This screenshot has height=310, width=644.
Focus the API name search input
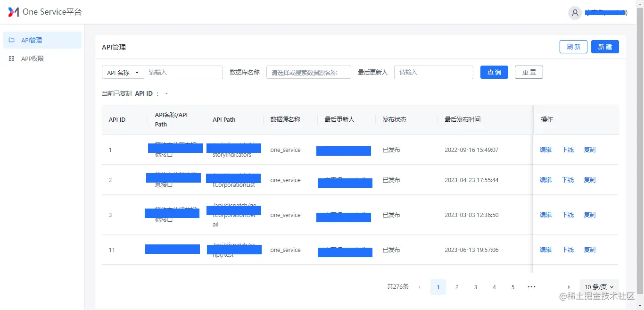[x=183, y=72]
